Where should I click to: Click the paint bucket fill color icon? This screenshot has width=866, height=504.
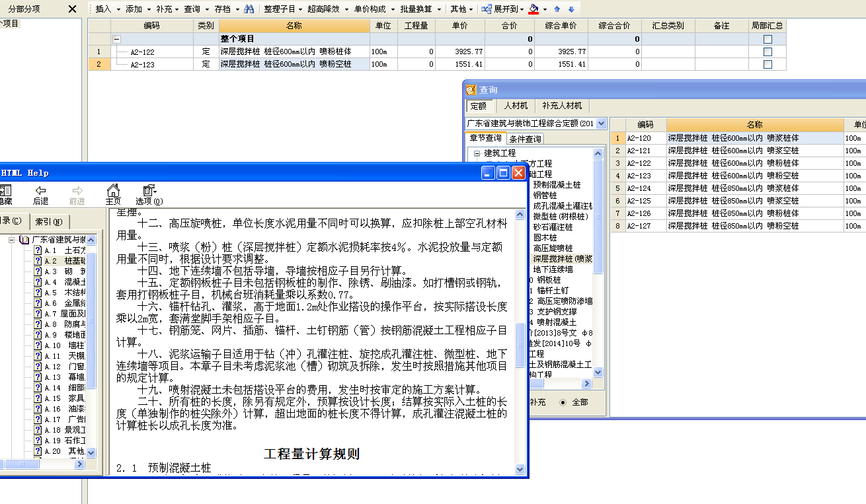point(534,9)
